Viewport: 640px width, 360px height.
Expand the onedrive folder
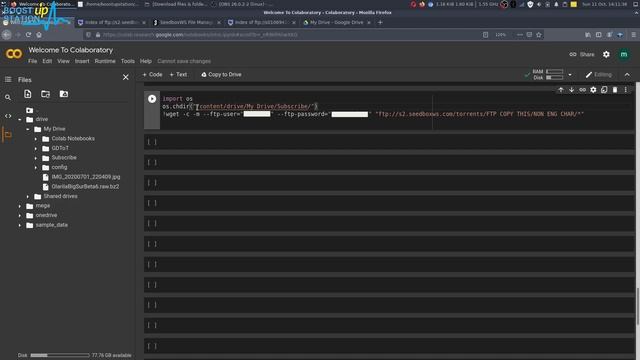(20, 216)
